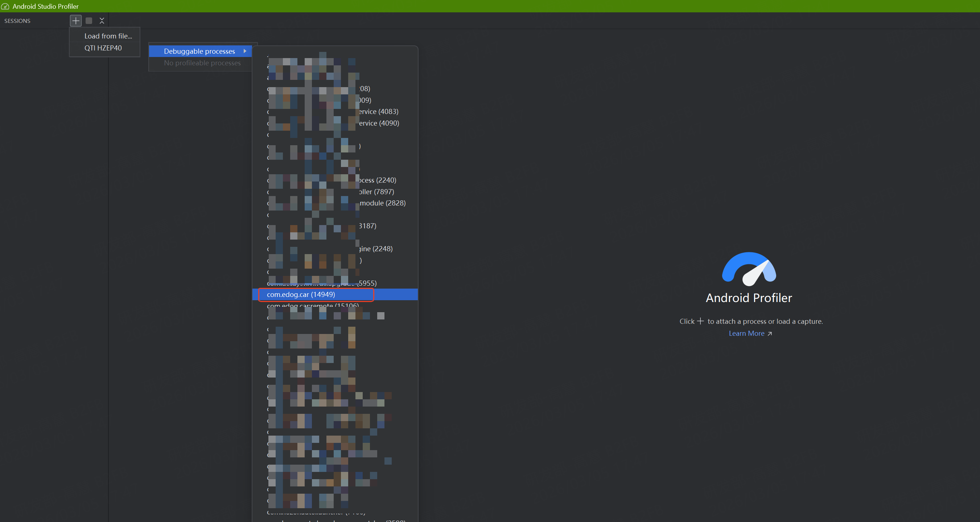
Task: Select the process ending in 5955)
Action: 335,283
